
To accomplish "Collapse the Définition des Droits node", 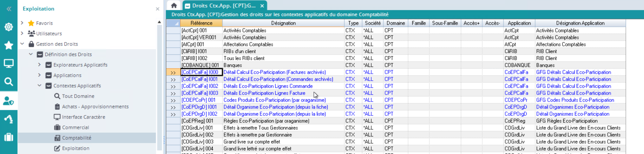I will coord(31,54).
